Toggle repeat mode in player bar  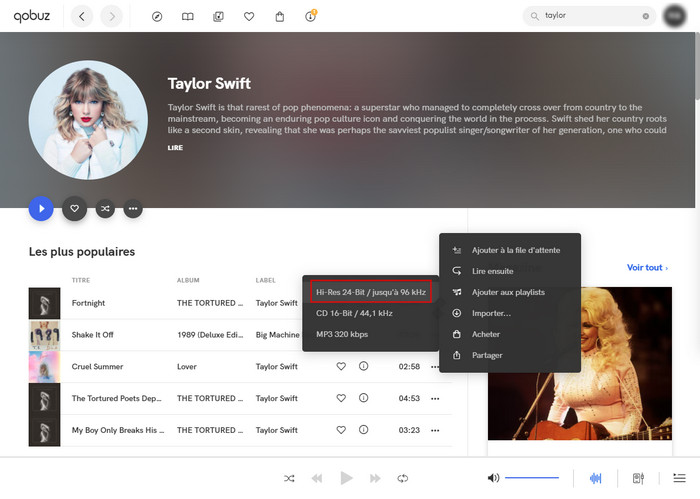click(x=403, y=478)
